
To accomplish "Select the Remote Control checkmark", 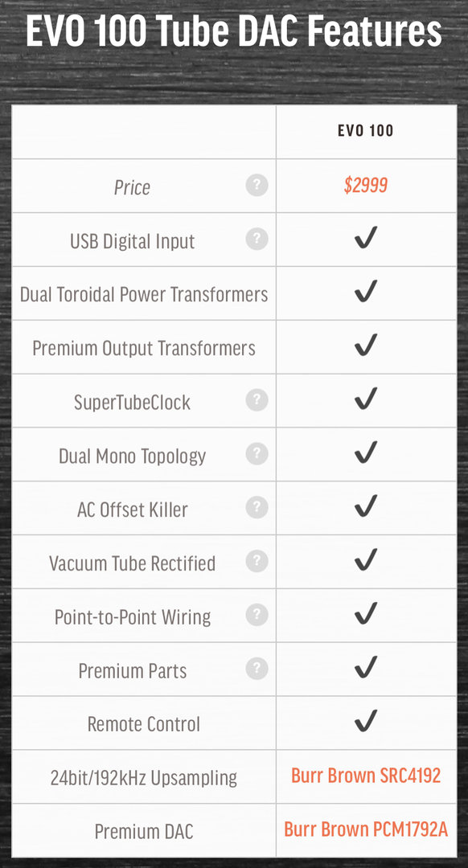I will click(x=366, y=721).
